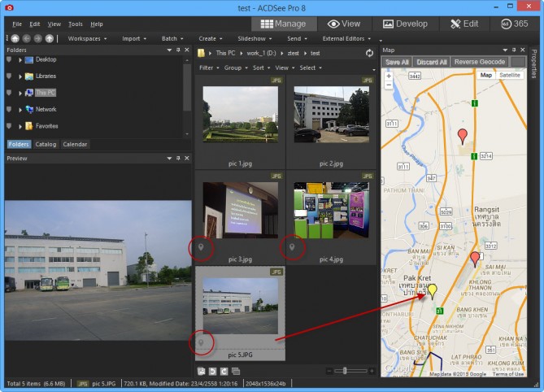Toggle Easy-Select marker for This PC

(9, 93)
